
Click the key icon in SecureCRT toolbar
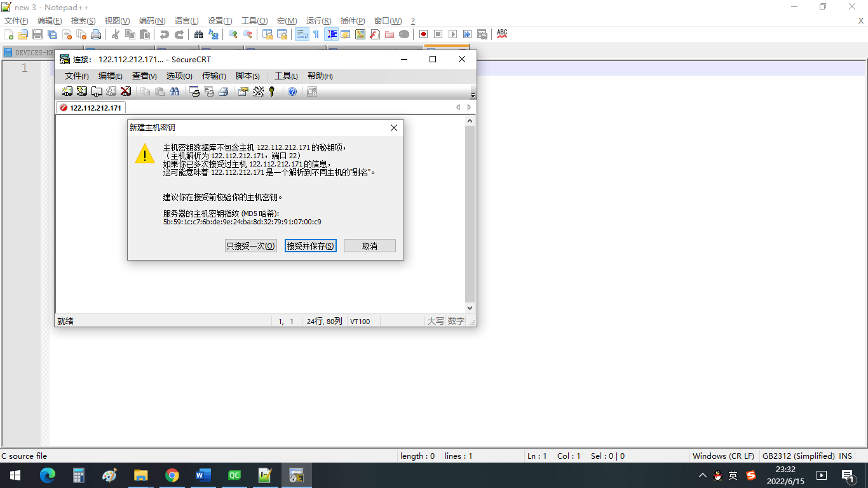click(x=272, y=91)
